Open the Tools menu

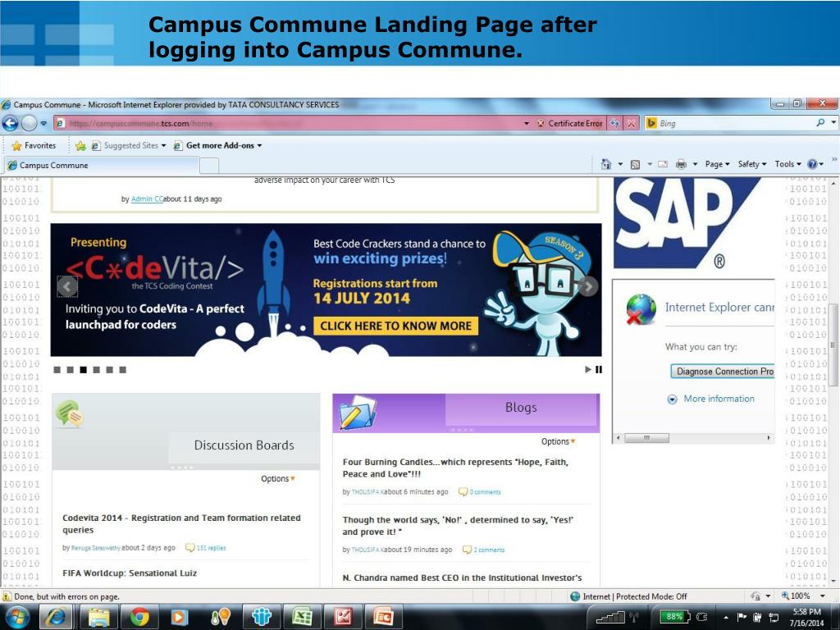click(788, 164)
